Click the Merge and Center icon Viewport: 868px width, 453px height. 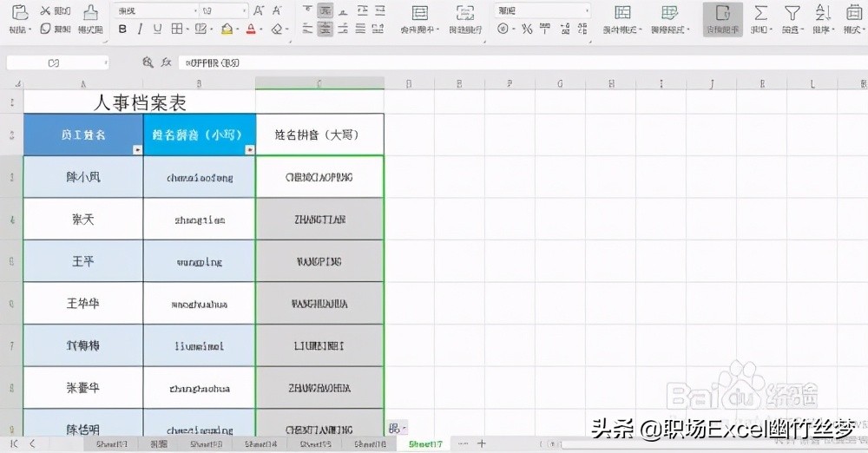(x=420, y=13)
